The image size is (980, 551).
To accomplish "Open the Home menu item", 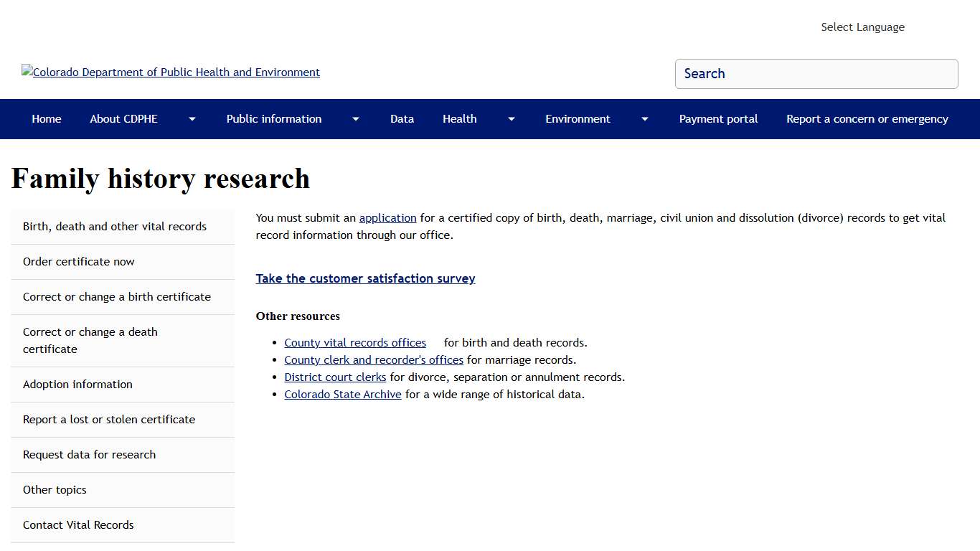I will click(46, 119).
